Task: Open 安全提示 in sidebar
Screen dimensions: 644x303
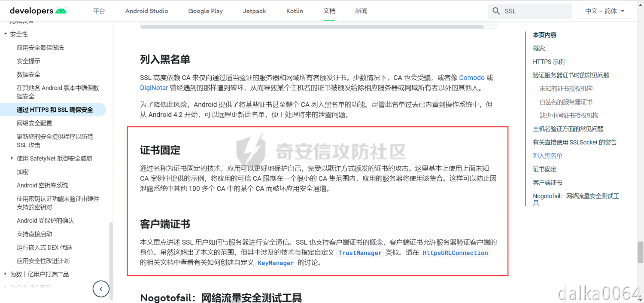Action: tap(29, 61)
